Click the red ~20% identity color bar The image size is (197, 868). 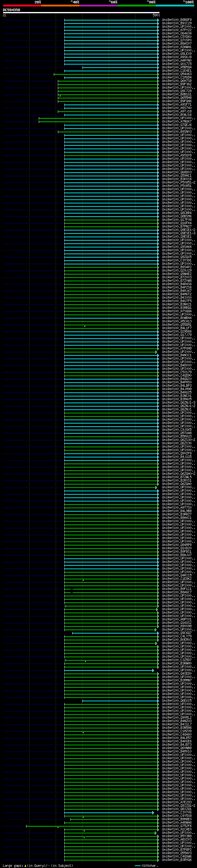click(22, 6)
